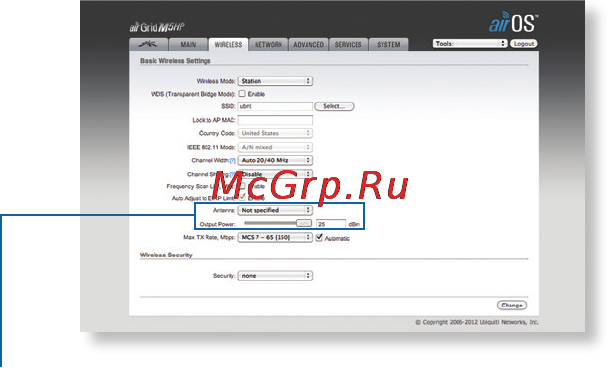Image resolution: width=609 pixels, height=368 pixels.
Task: Click the airGrid M5HP product logo
Action: click(157, 27)
